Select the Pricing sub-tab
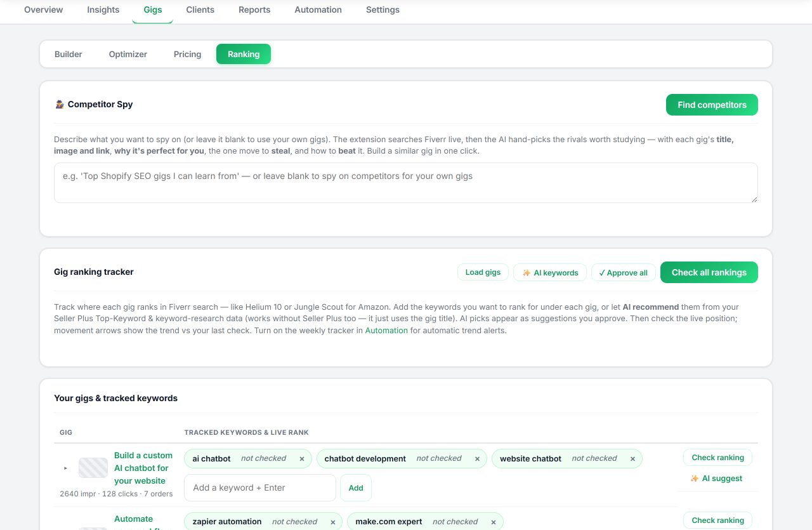The width and height of the screenshot is (812, 530). (188, 54)
